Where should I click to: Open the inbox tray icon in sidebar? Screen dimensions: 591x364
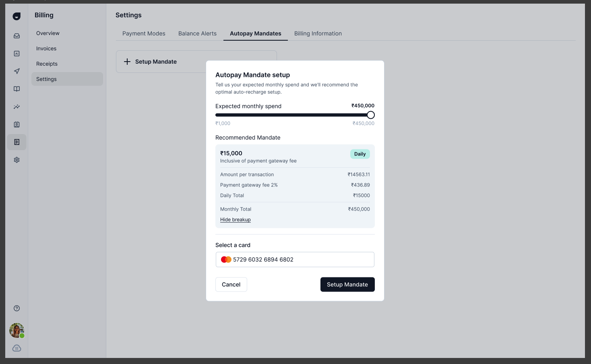coord(17,36)
